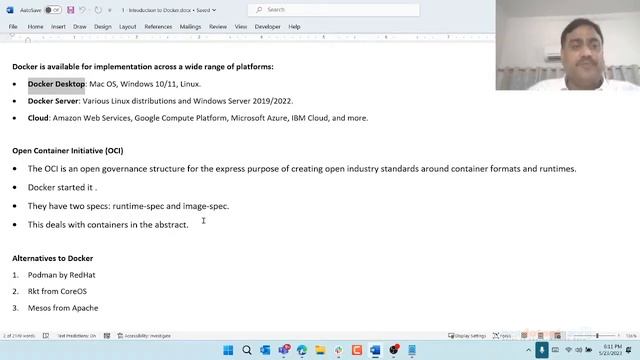Click the zoom slider handle
This screenshot has width=640, height=360.
coord(597,336)
